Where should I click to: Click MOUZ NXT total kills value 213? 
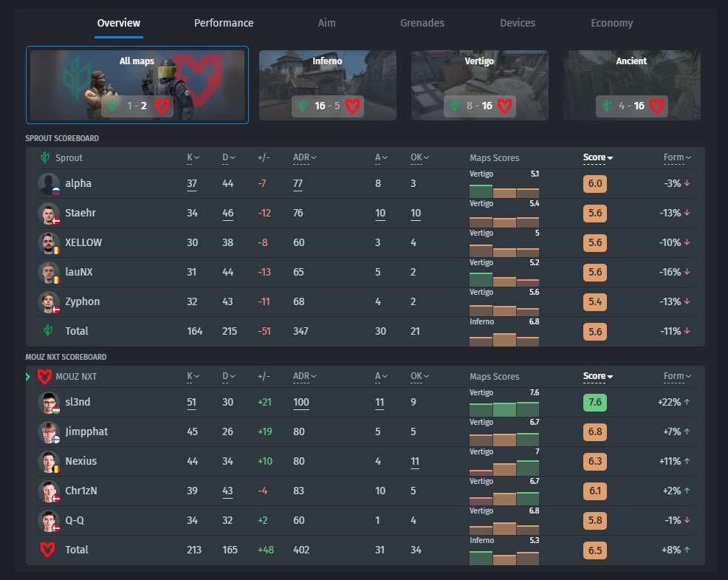pos(194,550)
